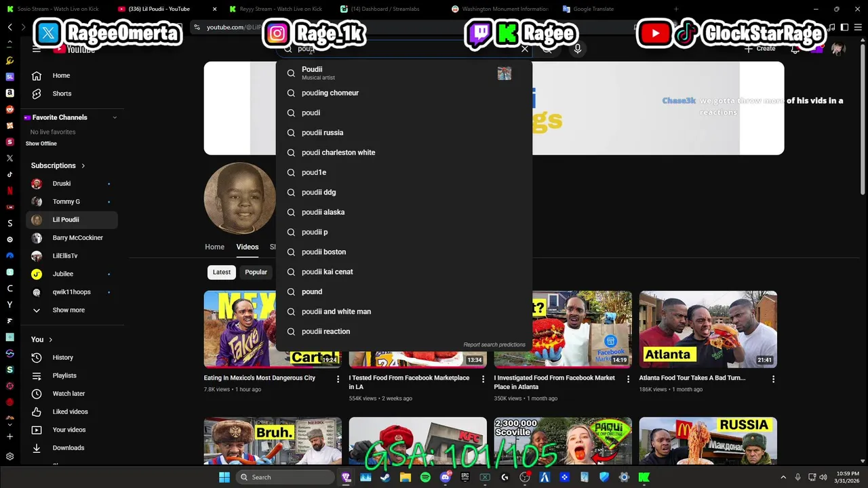Open Shorts in the sidebar
This screenshot has width=868, height=488.
pyautogui.click(x=71, y=94)
